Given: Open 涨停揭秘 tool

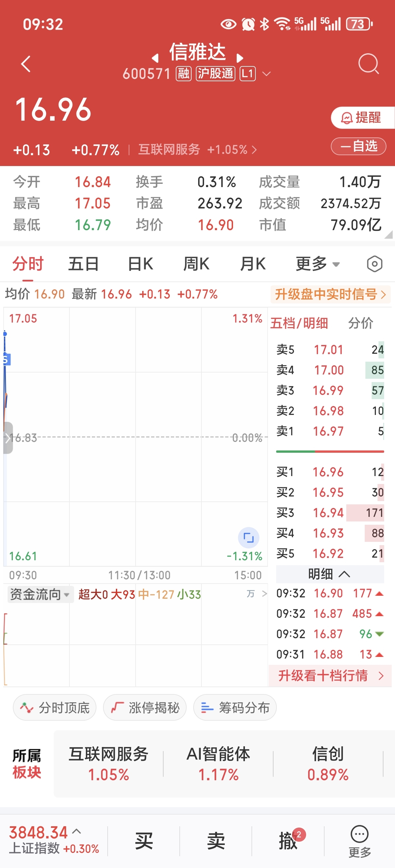Looking at the screenshot, I should [x=145, y=707].
